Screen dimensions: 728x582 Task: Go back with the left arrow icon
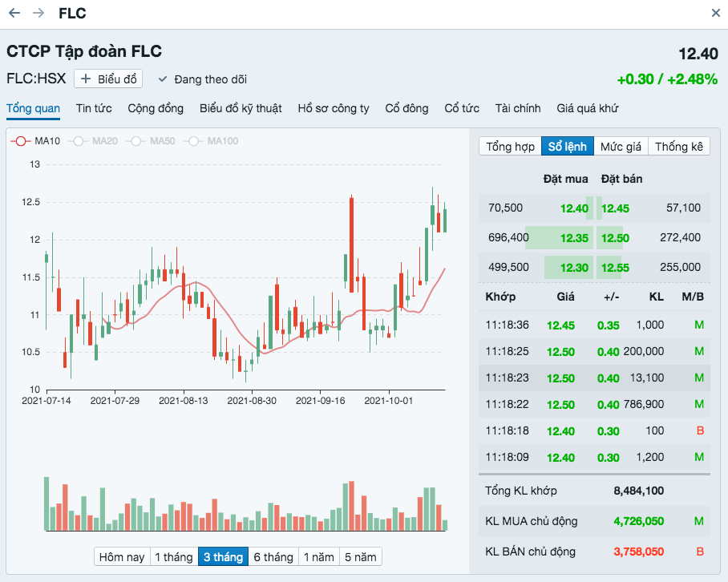(14, 13)
